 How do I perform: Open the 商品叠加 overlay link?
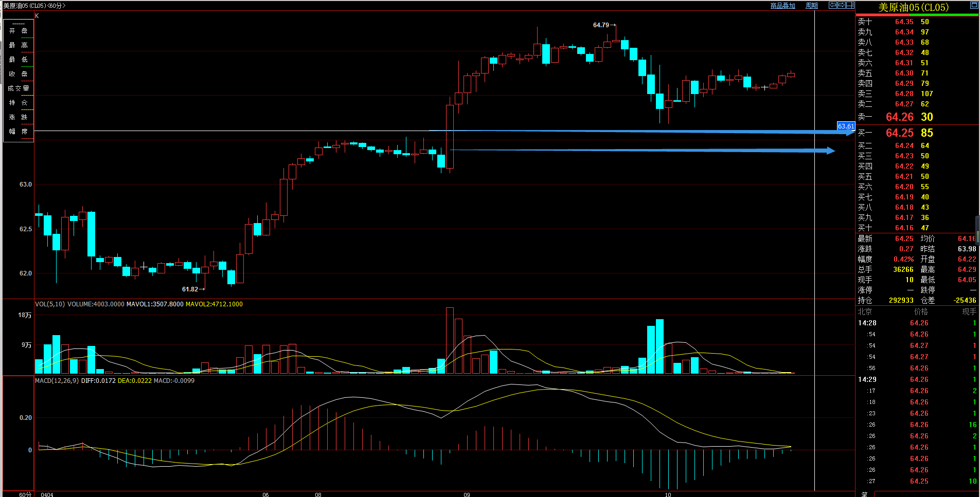[x=782, y=6]
